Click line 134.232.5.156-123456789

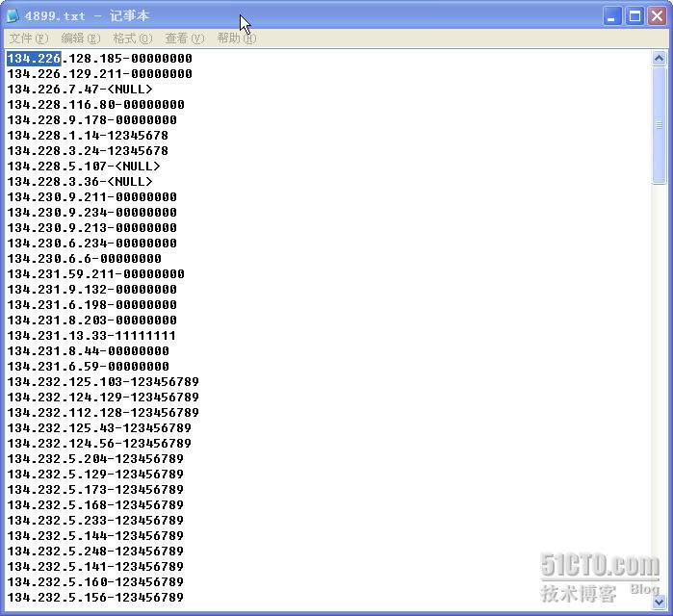pyautogui.click(x=95, y=598)
